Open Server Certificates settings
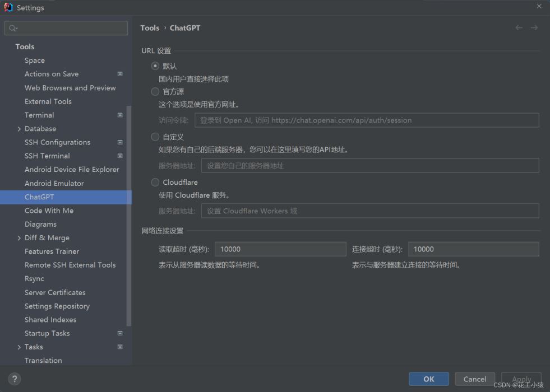The image size is (550, 392). pyautogui.click(x=55, y=292)
